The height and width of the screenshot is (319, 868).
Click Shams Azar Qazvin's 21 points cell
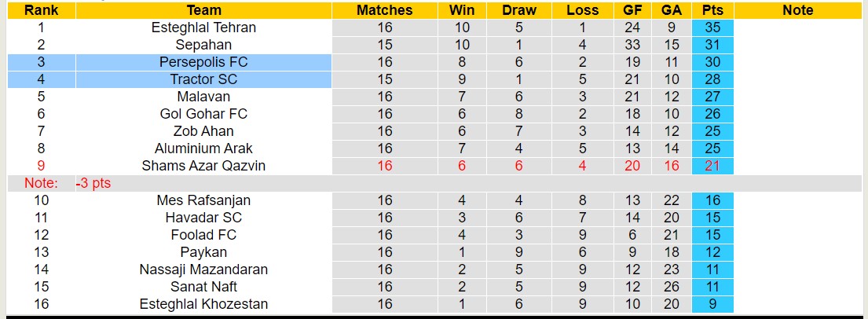tap(713, 166)
